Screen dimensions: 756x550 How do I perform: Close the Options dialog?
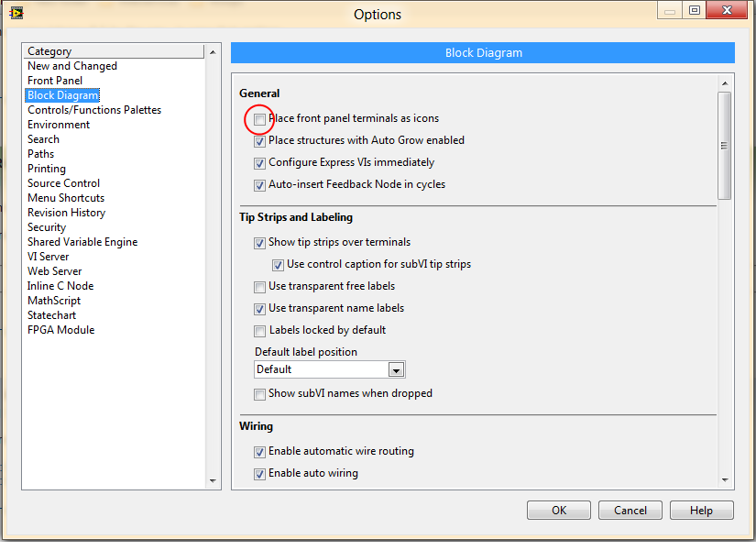pos(727,10)
